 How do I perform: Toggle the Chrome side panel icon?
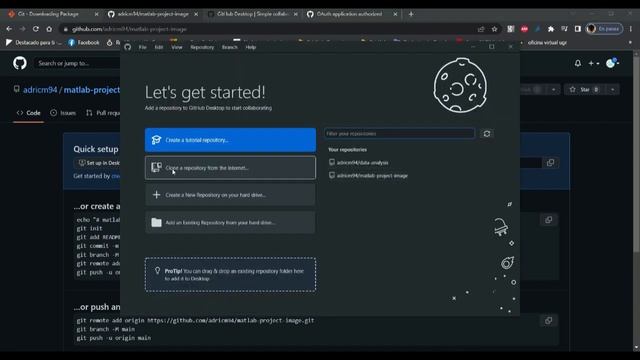[x=578, y=29]
